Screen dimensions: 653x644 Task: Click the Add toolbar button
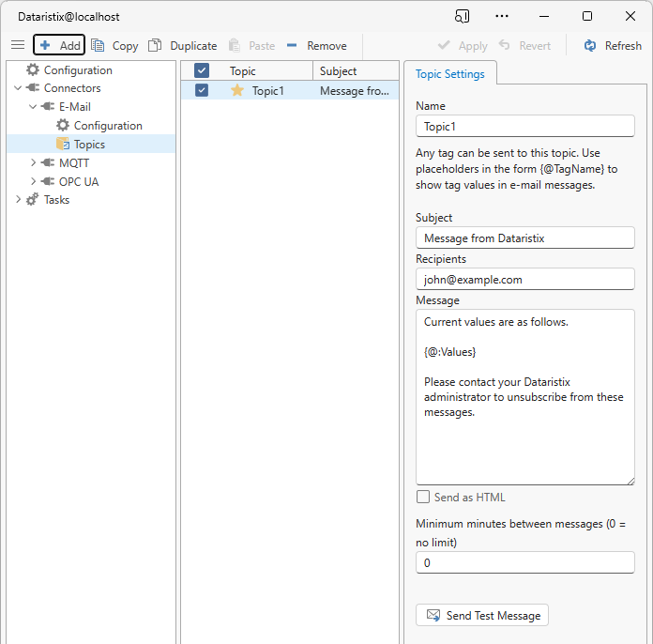point(59,45)
